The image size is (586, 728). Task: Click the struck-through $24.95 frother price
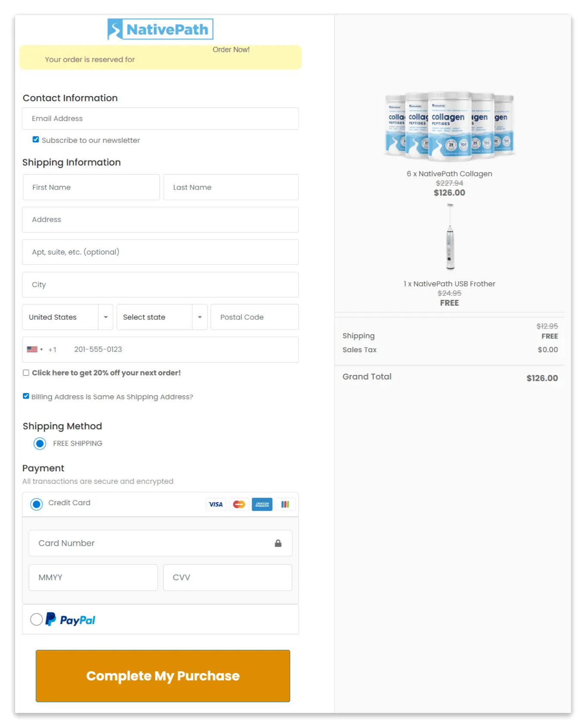pyautogui.click(x=450, y=293)
